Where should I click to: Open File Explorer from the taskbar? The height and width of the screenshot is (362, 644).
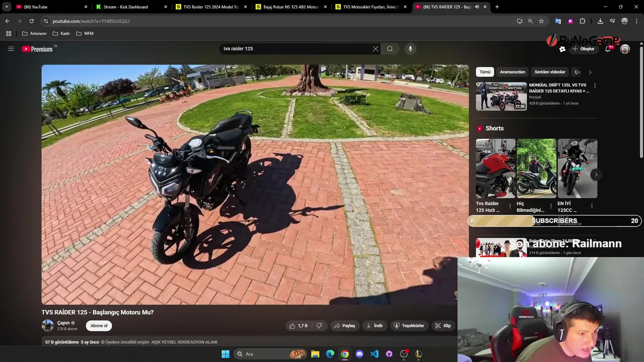[x=315, y=354]
